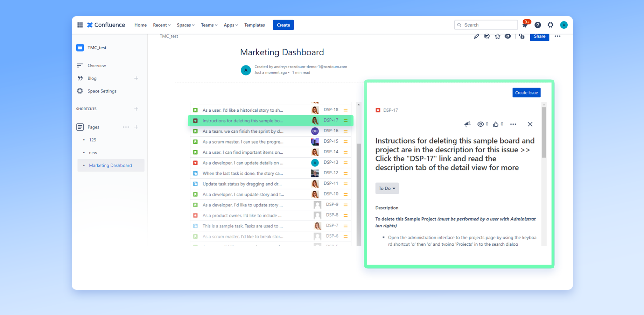Open the Recent dropdown menu
The height and width of the screenshot is (315, 644).
[162, 25]
